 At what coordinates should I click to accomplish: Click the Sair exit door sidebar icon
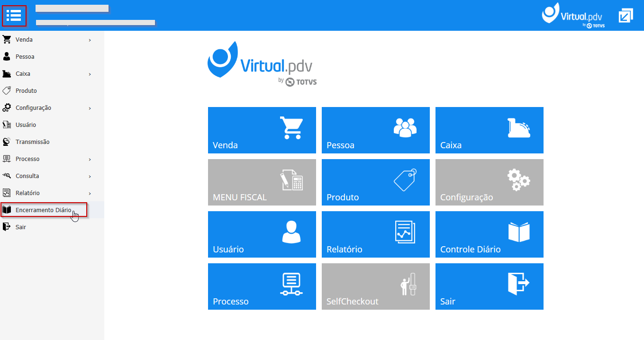pyautogui.click(x=7, y=227)
